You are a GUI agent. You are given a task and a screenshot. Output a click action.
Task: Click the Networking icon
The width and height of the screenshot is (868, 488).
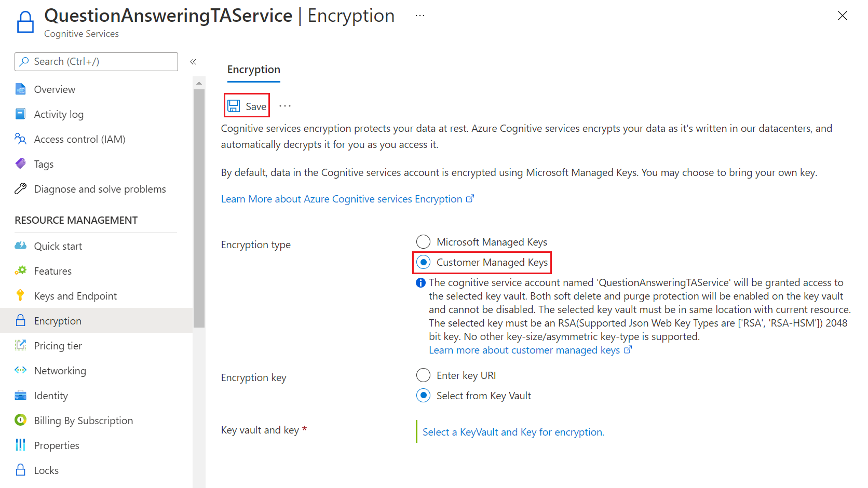point(20,370)
